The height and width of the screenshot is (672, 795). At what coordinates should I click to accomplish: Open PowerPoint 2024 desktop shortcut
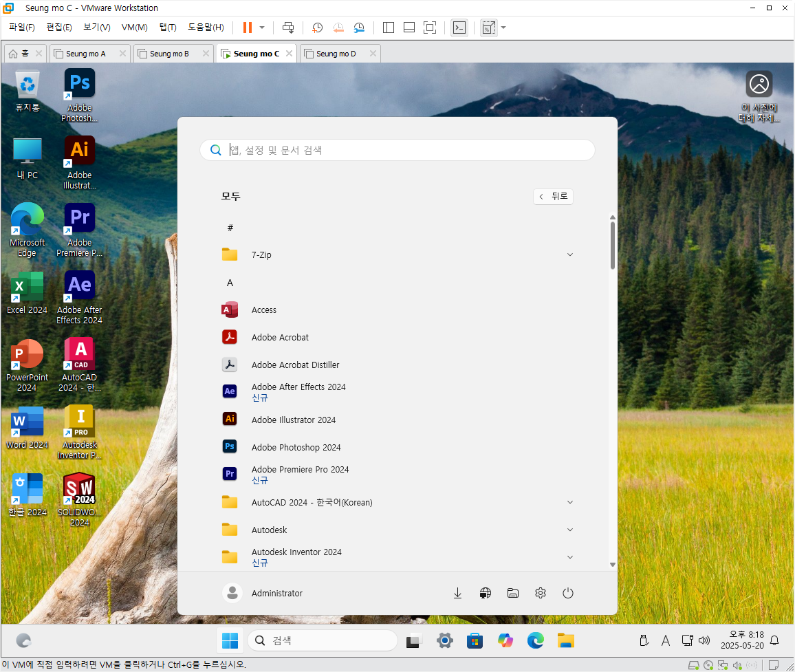tap(27, 365)
